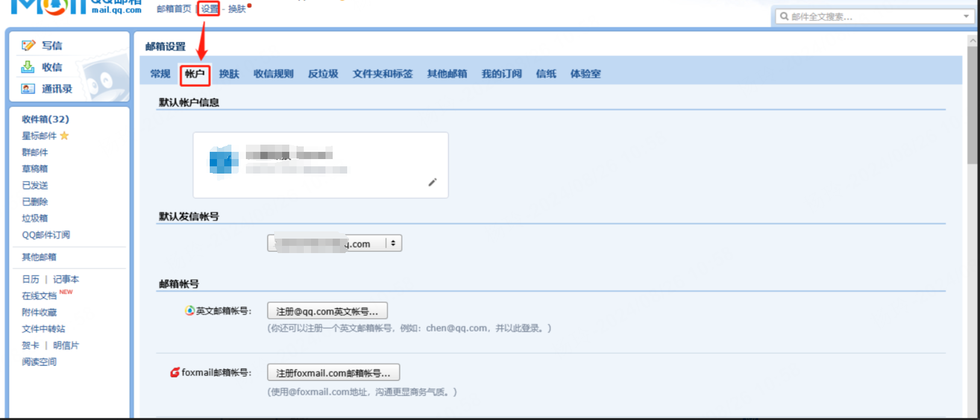Switch to the 常规 tab
Screen dimensions: 980x420
click(x=160, y=74)
